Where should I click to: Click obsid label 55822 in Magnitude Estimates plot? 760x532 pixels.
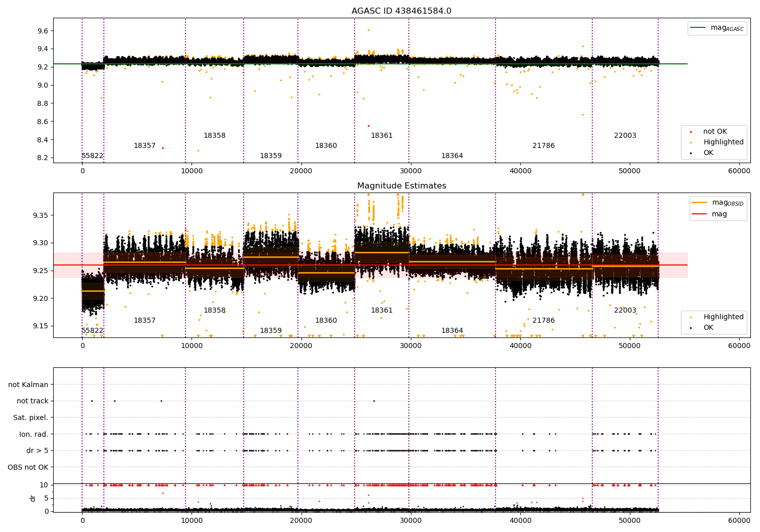tap(92, 331)
